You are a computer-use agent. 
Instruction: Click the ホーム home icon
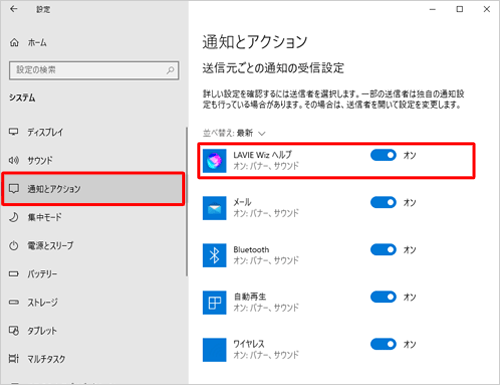(14, 42)
